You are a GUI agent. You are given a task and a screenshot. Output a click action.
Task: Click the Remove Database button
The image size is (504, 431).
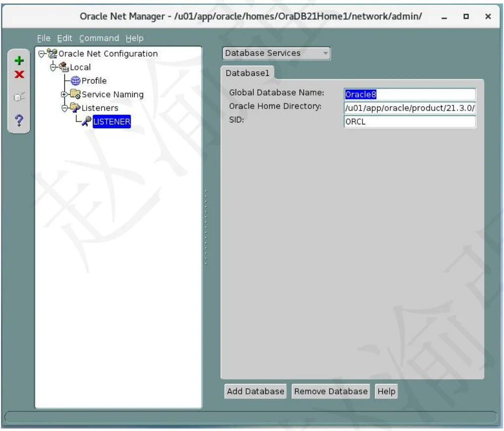coord(331,391)
